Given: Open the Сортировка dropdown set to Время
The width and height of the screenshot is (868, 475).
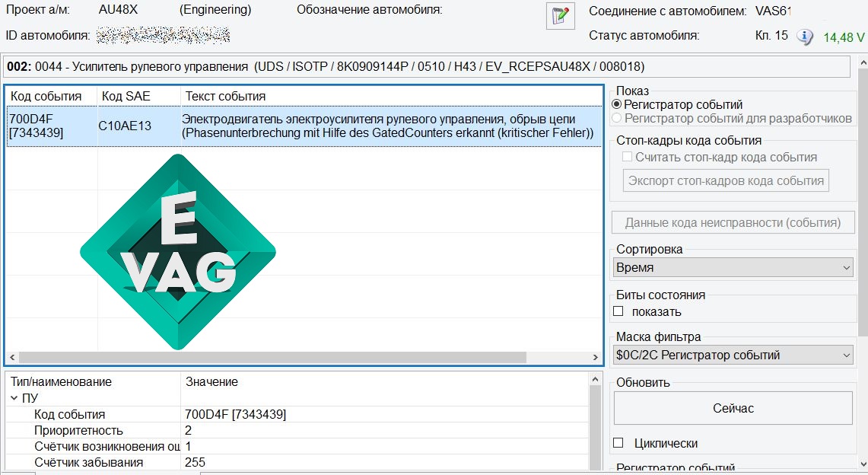Looking at the screenshot, I should (733, 267).
